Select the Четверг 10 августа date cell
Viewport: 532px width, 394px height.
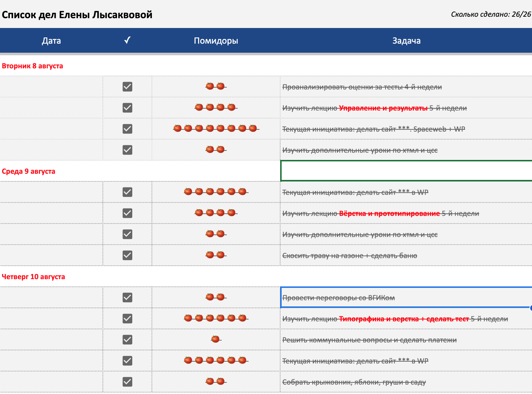pyautogui.click(x=33, y=277)
